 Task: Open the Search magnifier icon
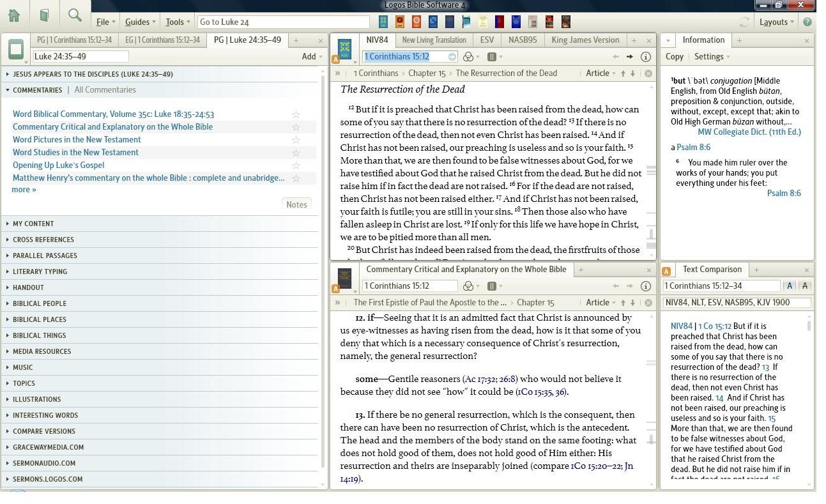[75, 16]
